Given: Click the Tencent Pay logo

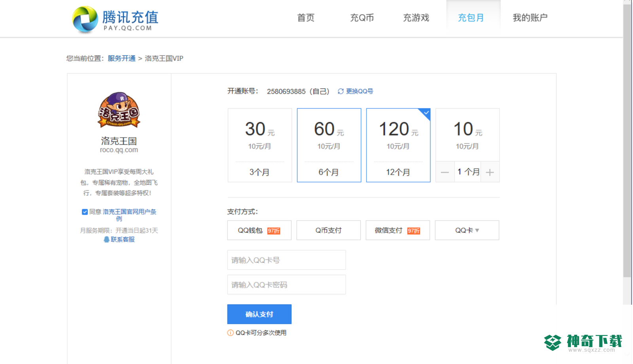Looking at the screenshot, I should [x=116, y=19].
